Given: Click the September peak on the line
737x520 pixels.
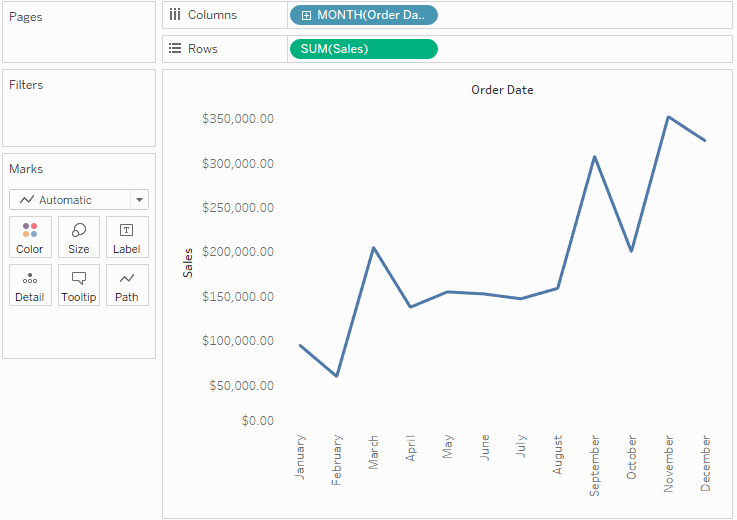Looking at the screenshot, I should 595,157.
